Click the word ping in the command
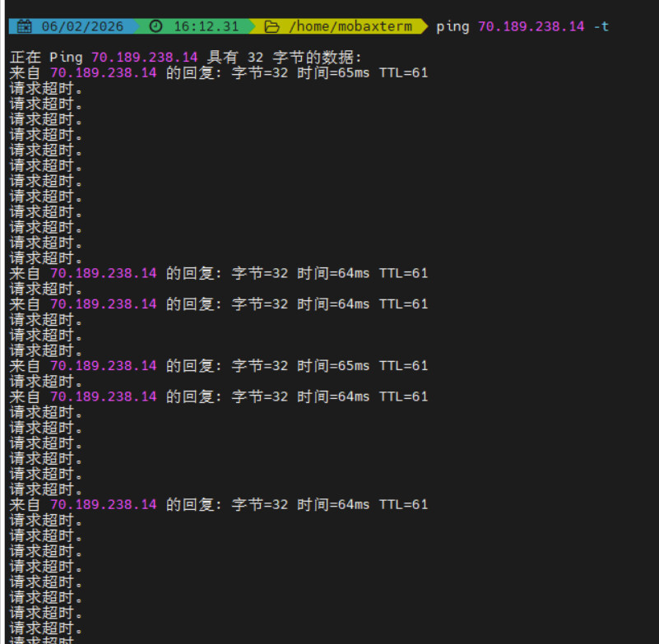This screenshot has height=644, width=659. coord(452,26)
